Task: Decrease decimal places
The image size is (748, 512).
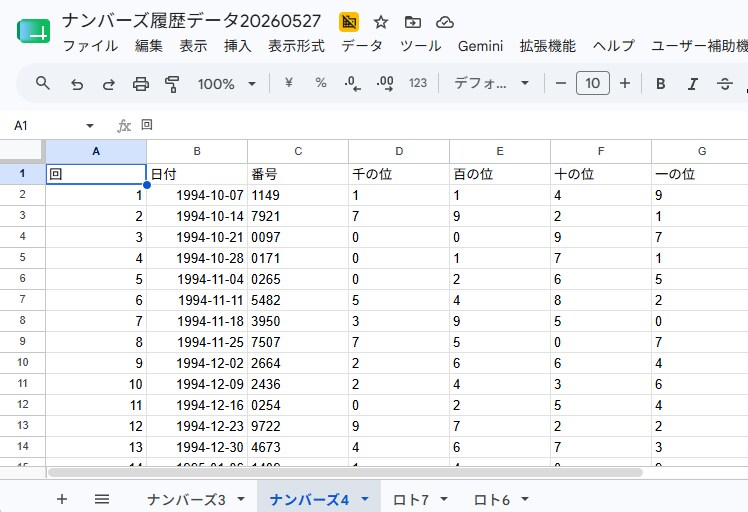Action: point(353,84)
